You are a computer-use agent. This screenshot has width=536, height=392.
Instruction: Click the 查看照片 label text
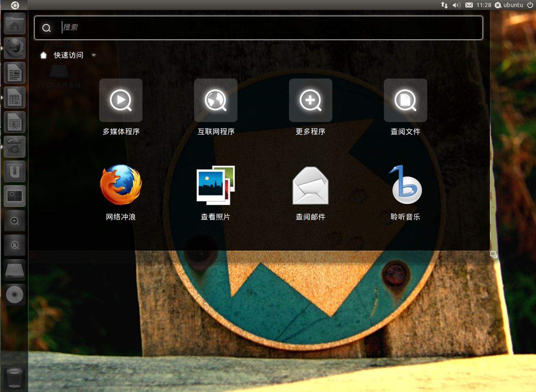215,217
